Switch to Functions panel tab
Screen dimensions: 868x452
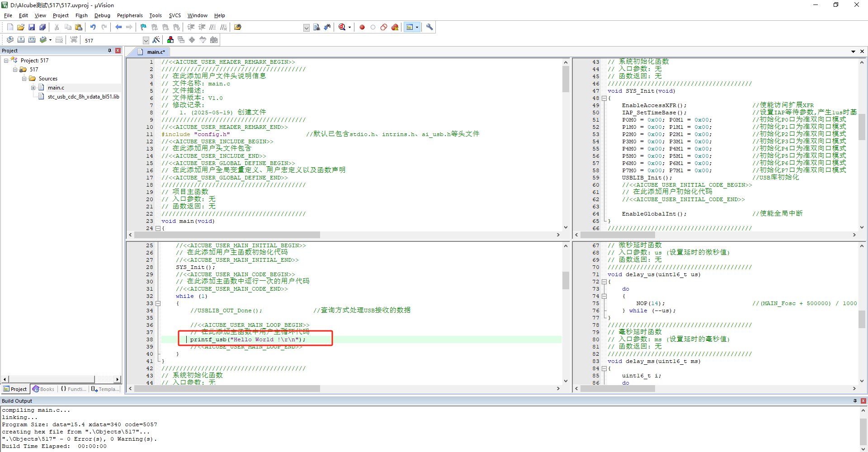[x=73, y=389]
